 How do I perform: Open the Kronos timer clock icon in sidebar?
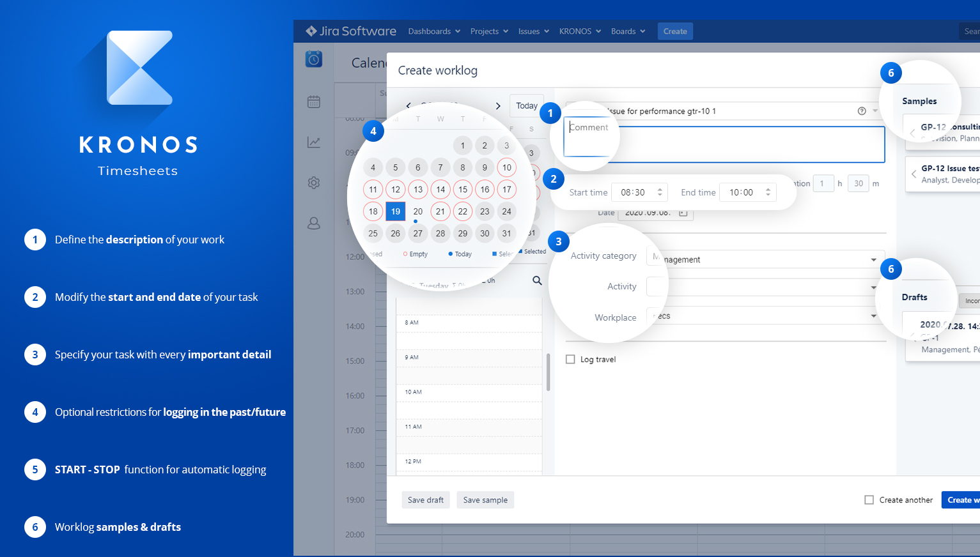(313, 59)
